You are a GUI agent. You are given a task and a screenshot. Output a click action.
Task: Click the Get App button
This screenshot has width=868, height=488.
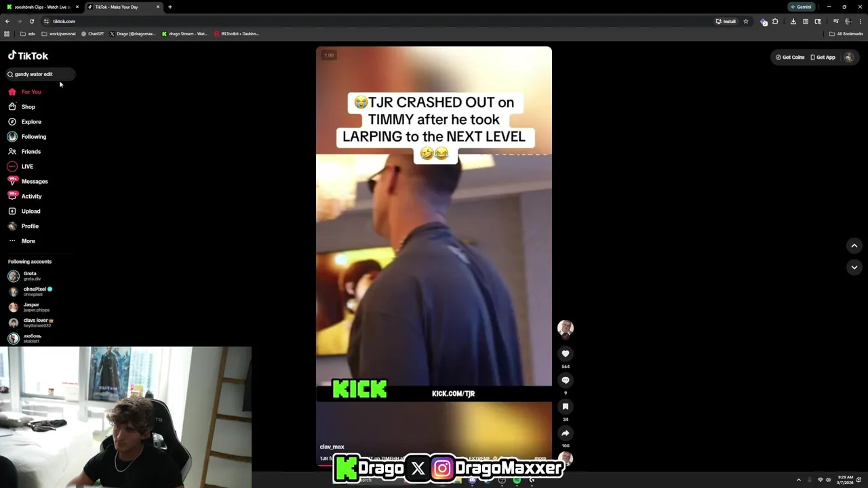click(x=823, y=57)
